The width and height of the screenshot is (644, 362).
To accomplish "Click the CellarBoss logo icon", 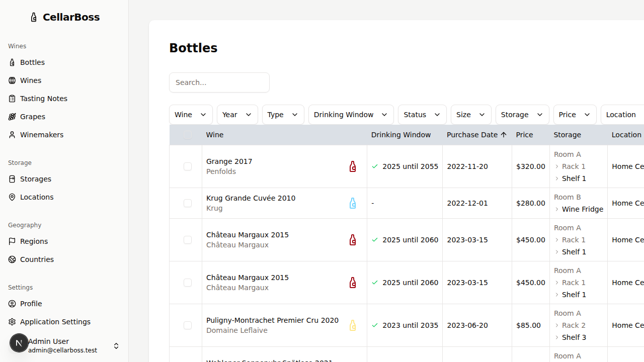I will point(33,17).
